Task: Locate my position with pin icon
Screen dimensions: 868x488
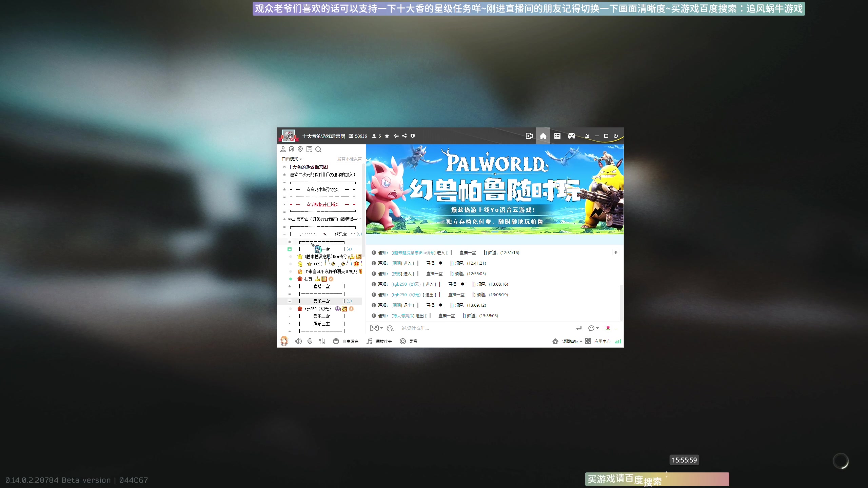Action: 300,149
